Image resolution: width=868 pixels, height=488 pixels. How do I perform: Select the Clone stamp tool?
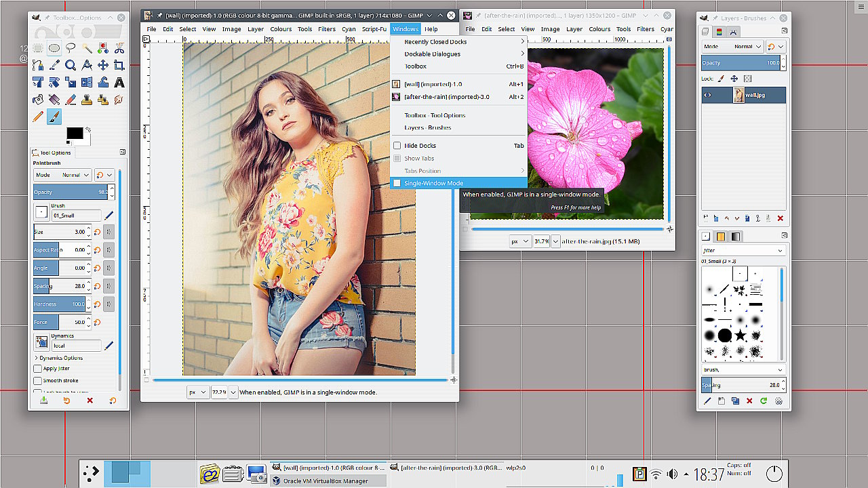87,100
